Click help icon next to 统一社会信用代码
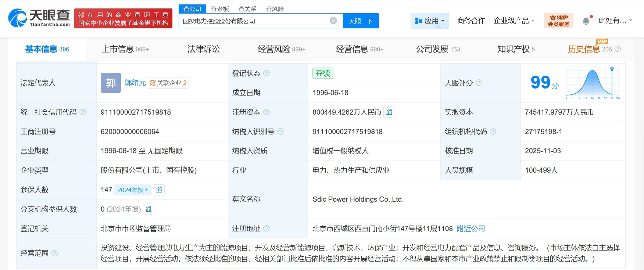Viewport: 644px width, 270px height. coord(83,112)
